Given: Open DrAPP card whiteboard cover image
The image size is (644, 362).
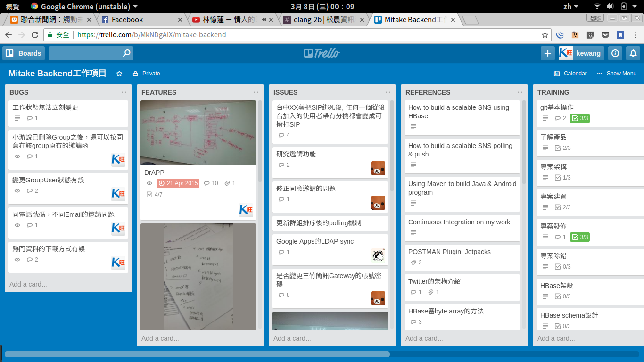Looking at the screenshot, I should pos(198,133).
